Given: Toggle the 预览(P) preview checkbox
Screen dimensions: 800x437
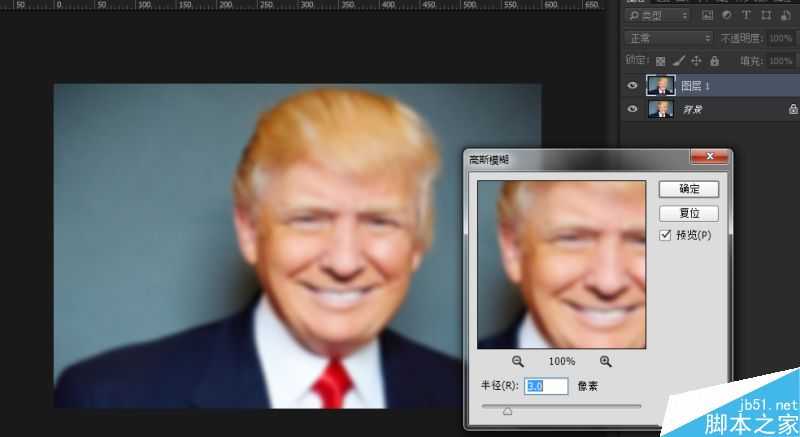Looking at the screenshot, I should point(666,235).
